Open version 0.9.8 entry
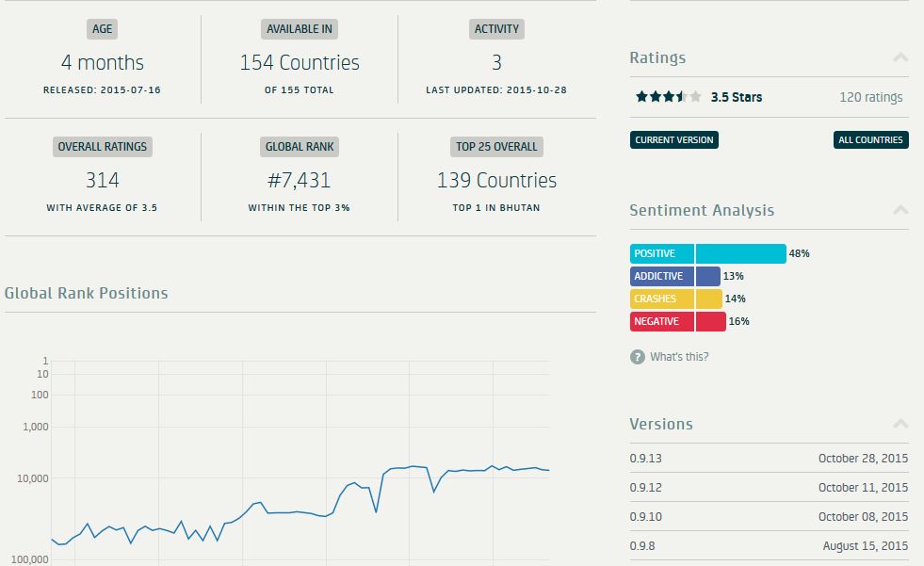 (644, 546)
